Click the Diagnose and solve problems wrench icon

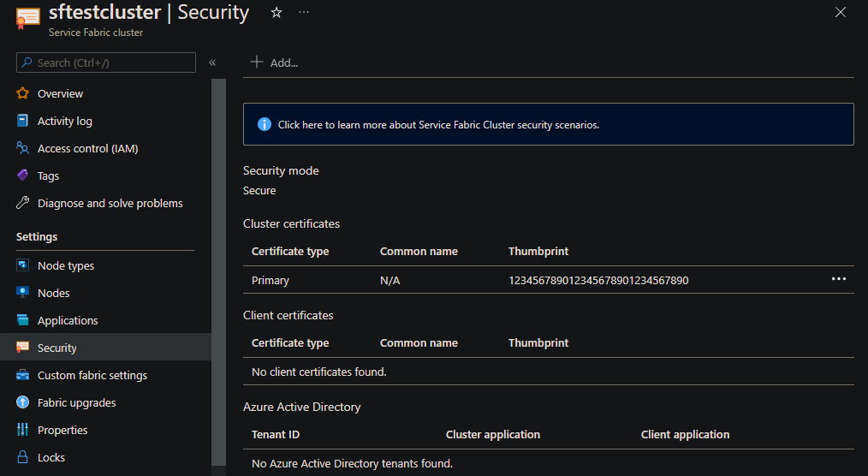coord(23,203)
